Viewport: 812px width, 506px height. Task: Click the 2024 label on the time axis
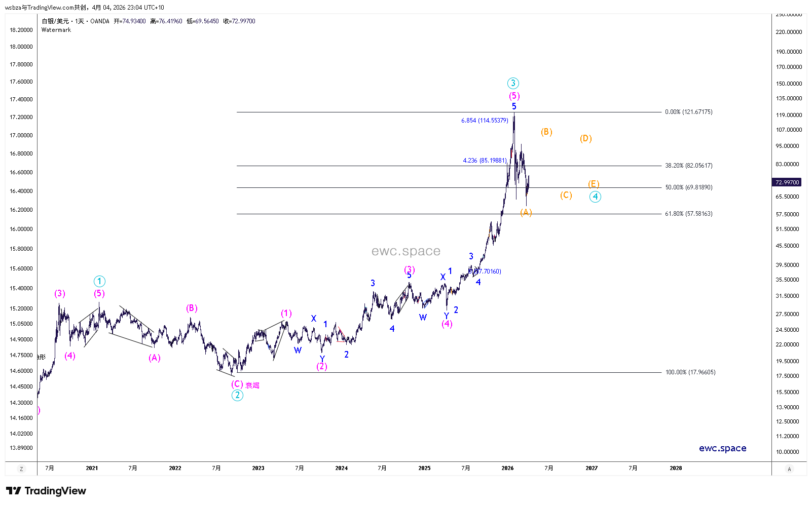tap(341, 468)
